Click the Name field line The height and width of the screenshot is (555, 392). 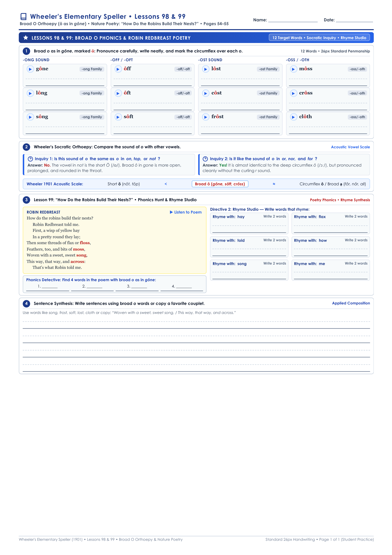(293, 20)
